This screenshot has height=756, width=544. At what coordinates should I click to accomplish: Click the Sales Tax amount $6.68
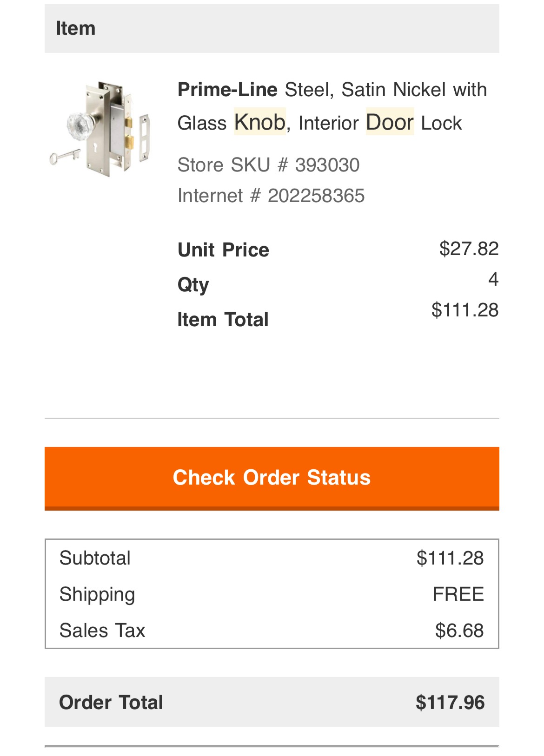point(459,631)
